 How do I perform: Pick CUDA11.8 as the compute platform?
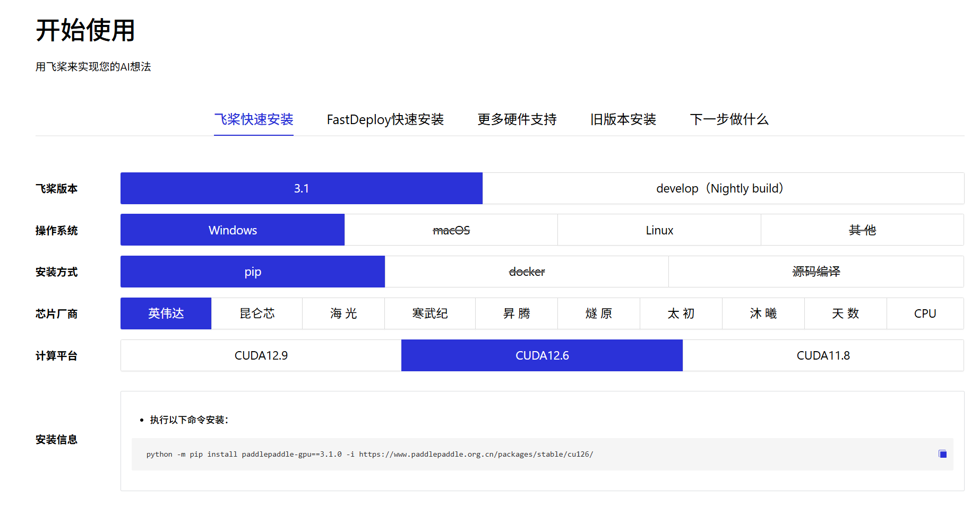tap(823, 355)
